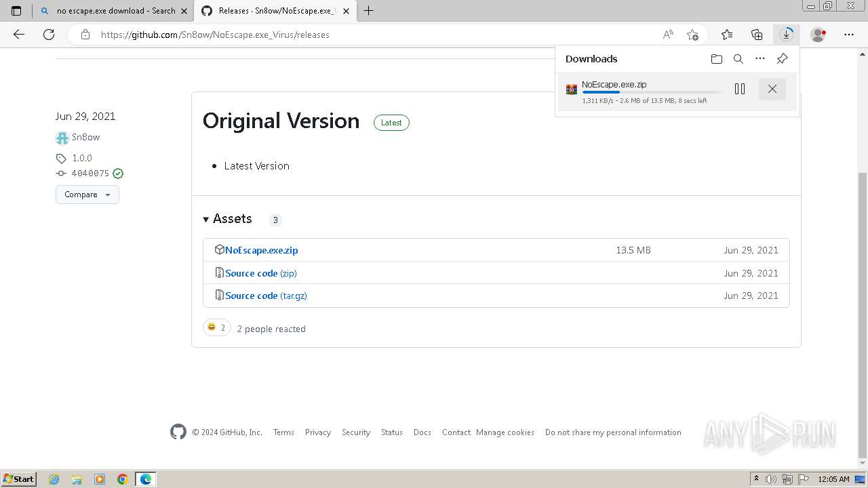Click the 12:05 AM taskbar clock
Screen dimensions: 868x488
833,479
